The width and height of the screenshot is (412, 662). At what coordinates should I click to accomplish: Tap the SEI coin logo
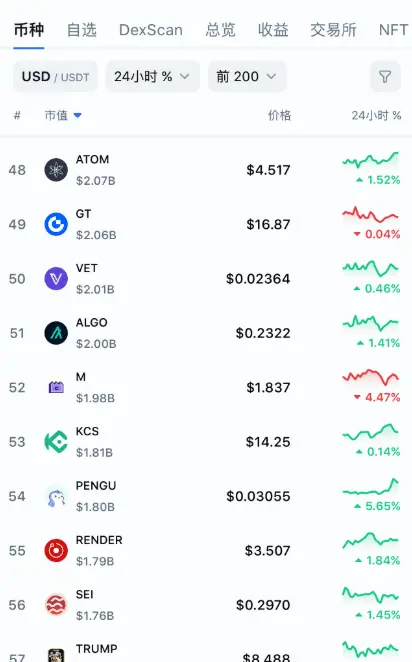click(56, 605)
